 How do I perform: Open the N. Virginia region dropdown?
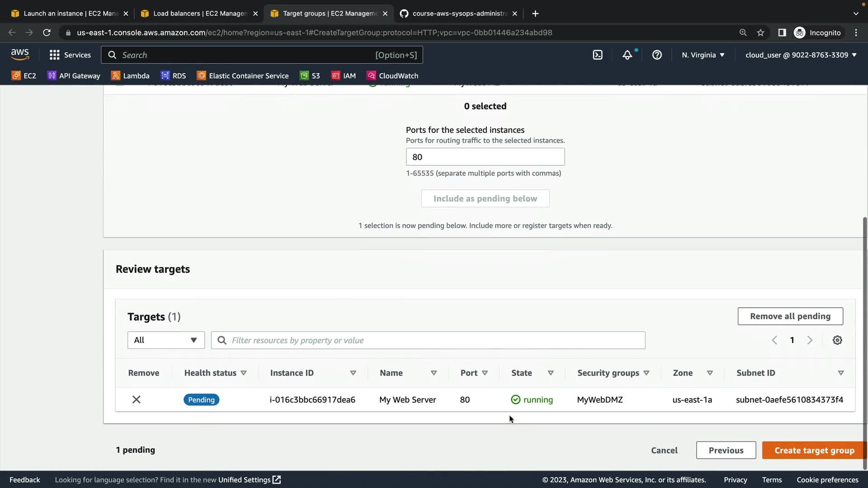[x=703, y=55]
